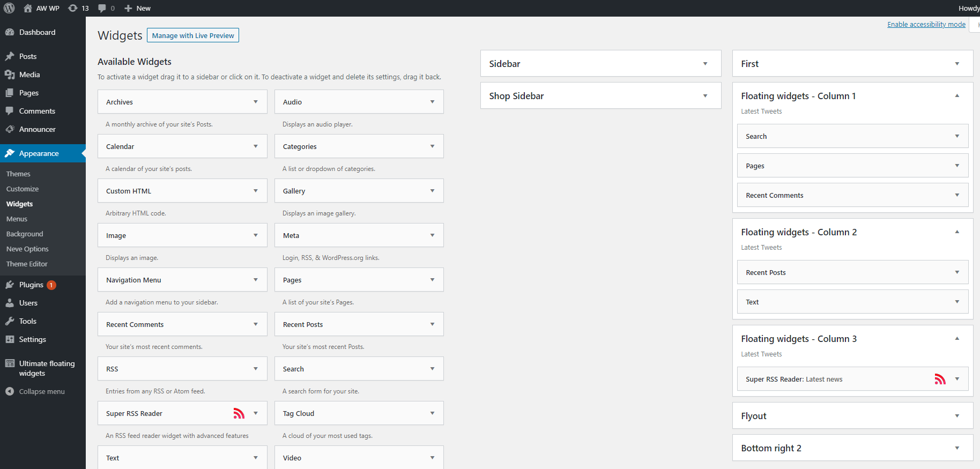
Task: Expand the Calendar widget arrow
Action: click(x=256, y=146)
